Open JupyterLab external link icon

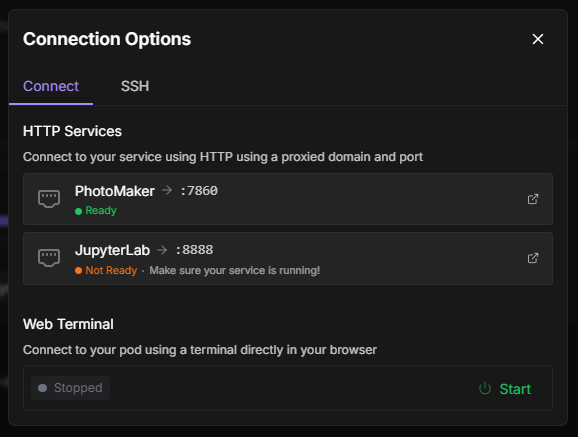[x=533, y=258]
